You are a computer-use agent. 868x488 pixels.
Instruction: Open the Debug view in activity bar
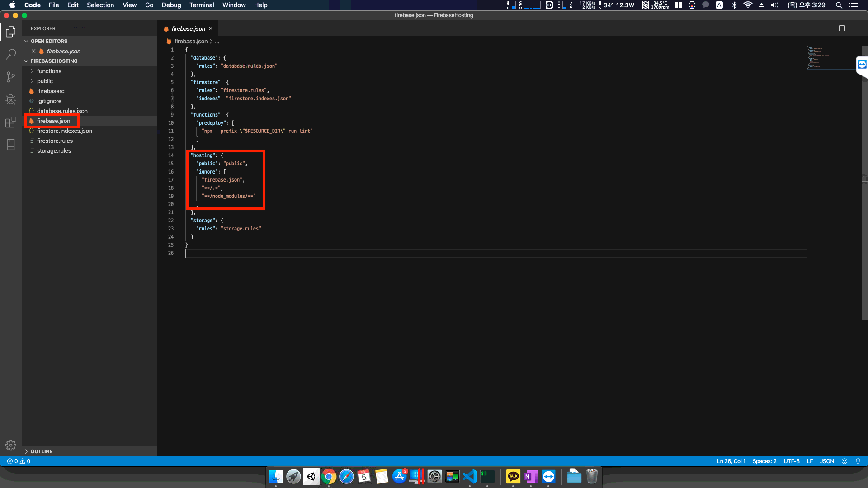[x=11, y=99]
